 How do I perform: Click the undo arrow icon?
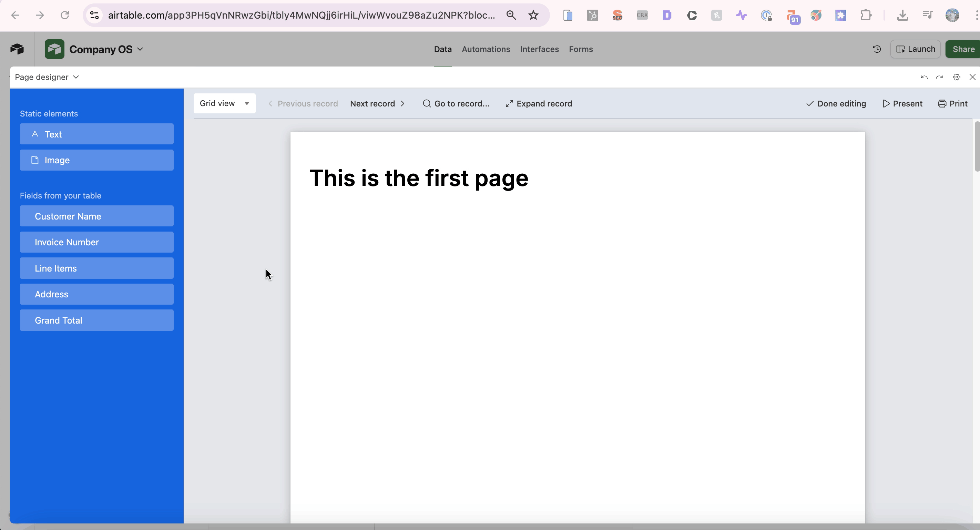coord(924,77)
